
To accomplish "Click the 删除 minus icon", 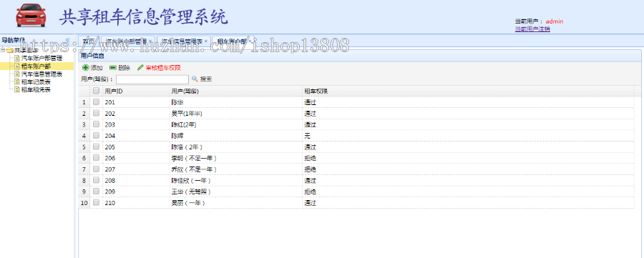I will tap(113, 68).
